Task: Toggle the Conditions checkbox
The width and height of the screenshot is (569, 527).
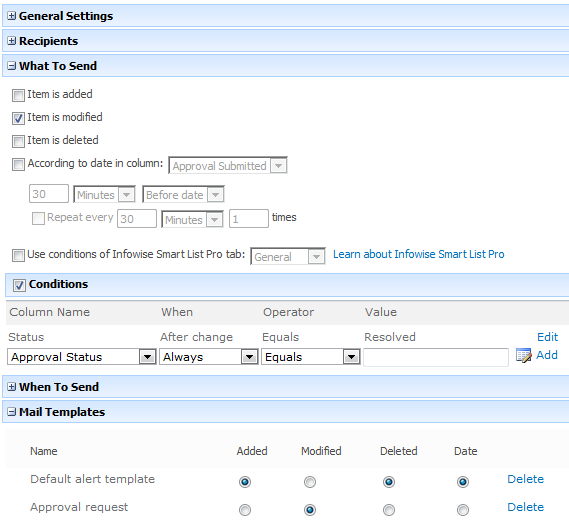Action: pyautogui.click(x=19, y=285)
